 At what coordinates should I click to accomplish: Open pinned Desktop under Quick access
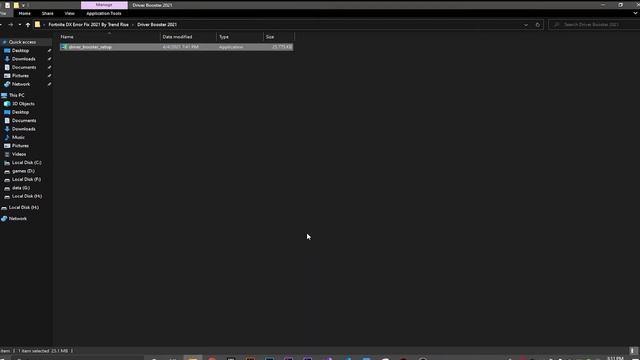20,51
